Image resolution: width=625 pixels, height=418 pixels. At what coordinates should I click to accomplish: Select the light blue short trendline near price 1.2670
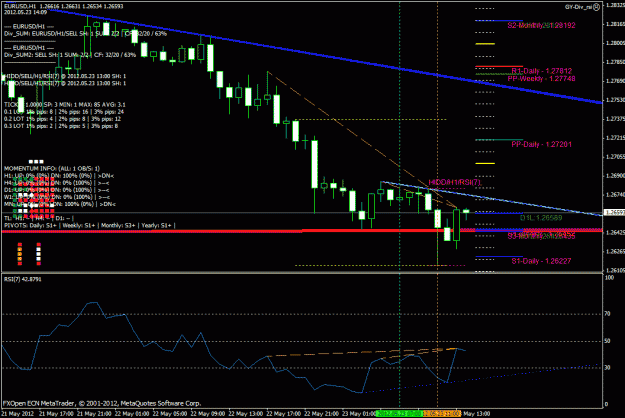click(490, 198)
